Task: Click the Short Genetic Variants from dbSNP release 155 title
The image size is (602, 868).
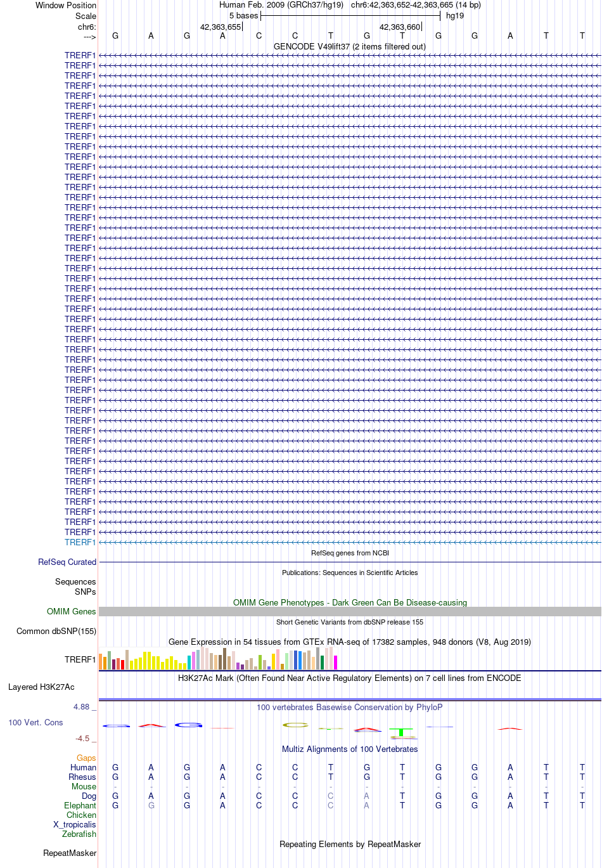Action: (x=350, y=622)
